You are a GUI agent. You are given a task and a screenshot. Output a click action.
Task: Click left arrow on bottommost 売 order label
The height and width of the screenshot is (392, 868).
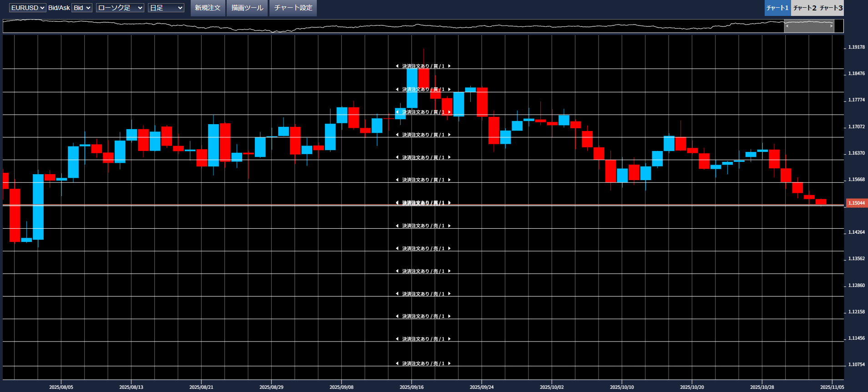397,364
